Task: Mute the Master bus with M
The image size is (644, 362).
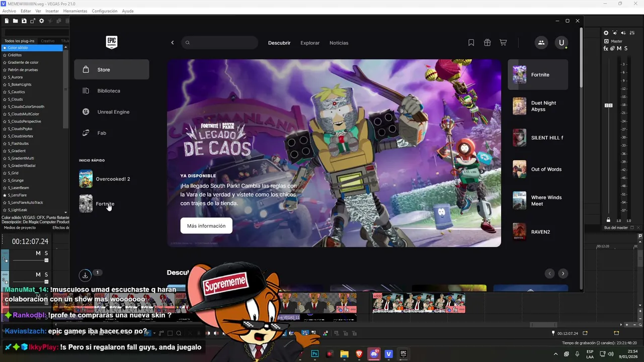Action: pos(619,48)
